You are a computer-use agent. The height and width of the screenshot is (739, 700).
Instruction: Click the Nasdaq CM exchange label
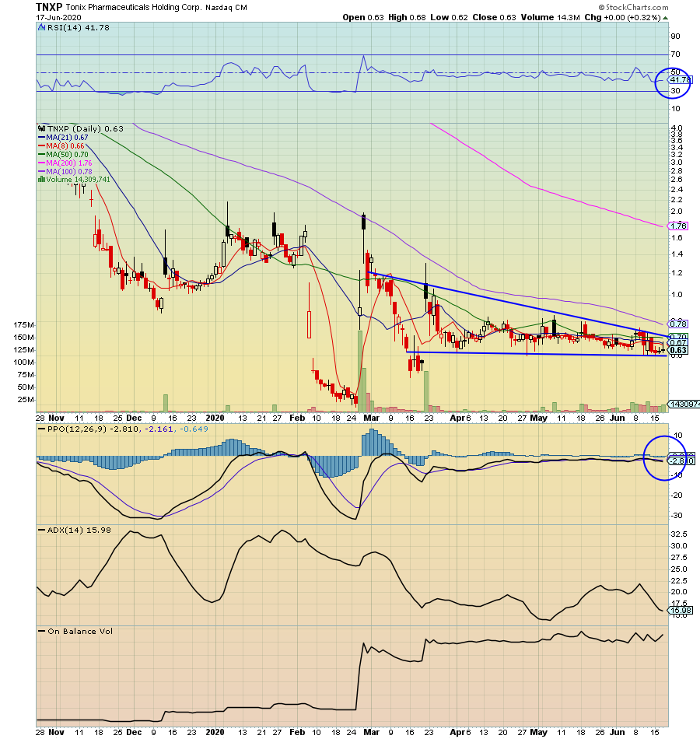click(226, 8)
